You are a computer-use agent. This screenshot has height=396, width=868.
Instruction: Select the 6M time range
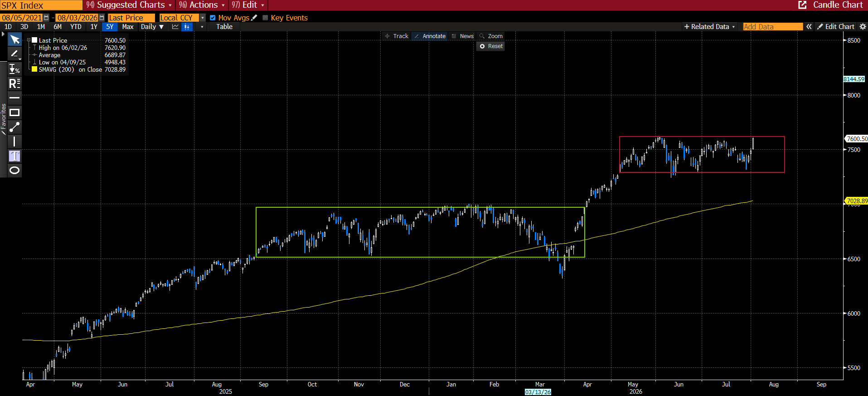pyautogui.click(x=58, y=27)
